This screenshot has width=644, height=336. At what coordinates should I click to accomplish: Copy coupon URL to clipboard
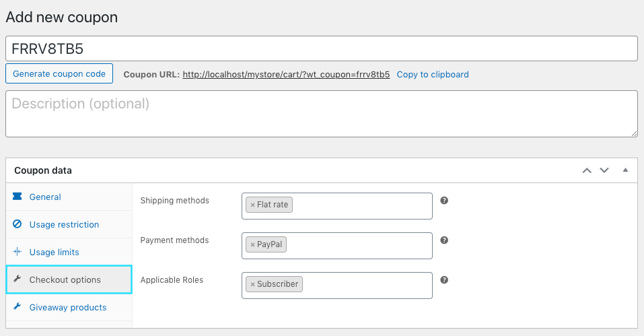tap(433, 74)
